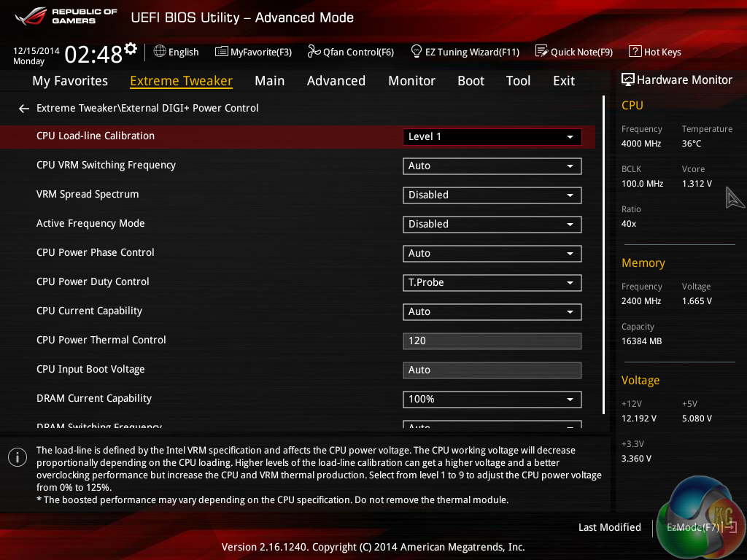Click the MyFavorite list icon

coord(221,52)
